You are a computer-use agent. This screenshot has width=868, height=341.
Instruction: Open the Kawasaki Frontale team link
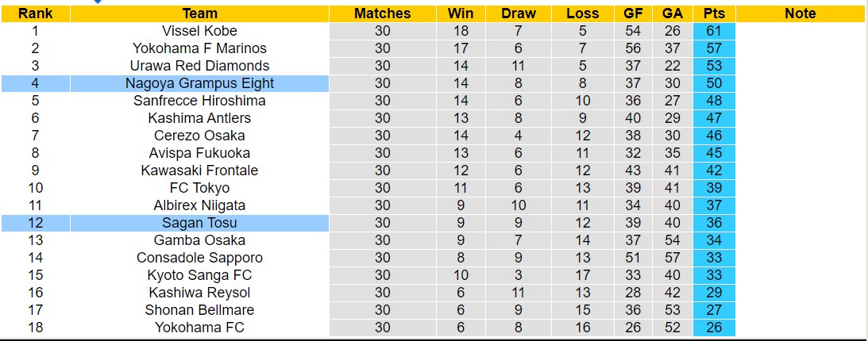pyautogui.click(x=199, y=170)
